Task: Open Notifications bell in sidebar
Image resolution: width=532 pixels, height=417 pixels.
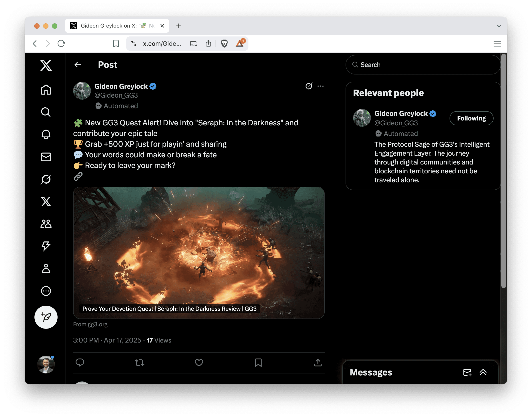Action: [46, 134]
